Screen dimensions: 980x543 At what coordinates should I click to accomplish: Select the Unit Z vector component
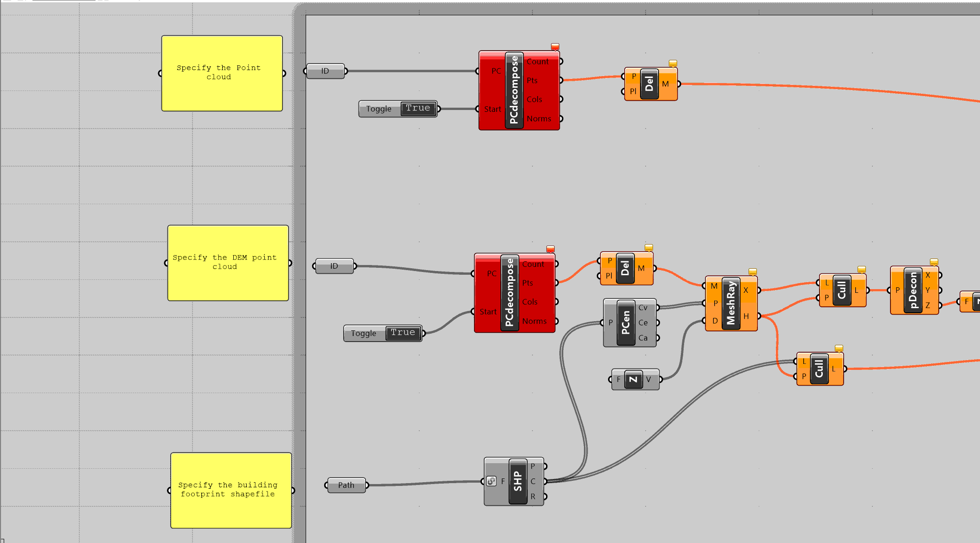633,379
